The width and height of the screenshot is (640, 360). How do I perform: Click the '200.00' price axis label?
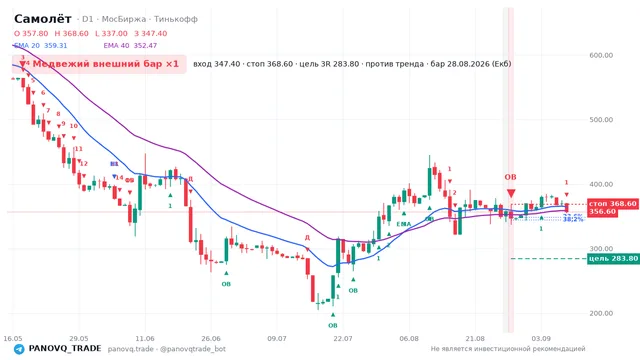[x=601, y=313]
